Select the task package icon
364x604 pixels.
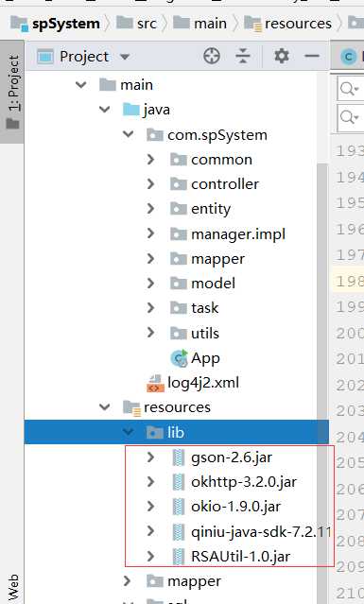179,308
